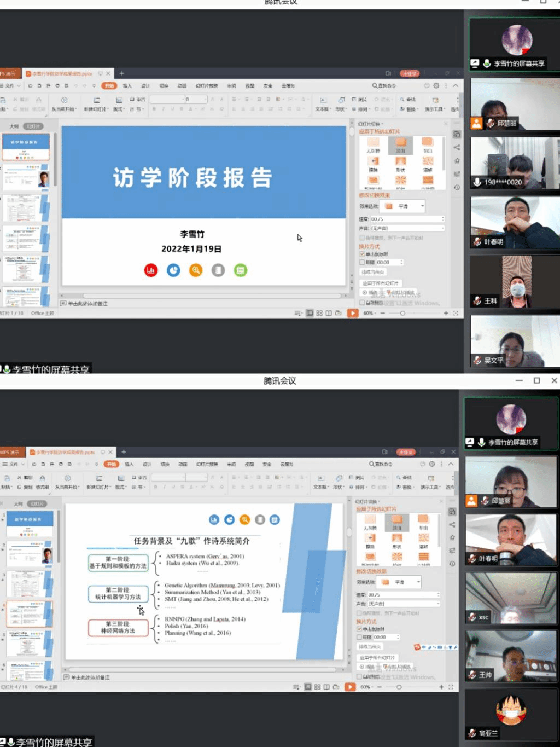Viewport: 560px width, 747px height.
Task: Click the blue pie-chart icon below 2022年1月19日
Action: 173,270
